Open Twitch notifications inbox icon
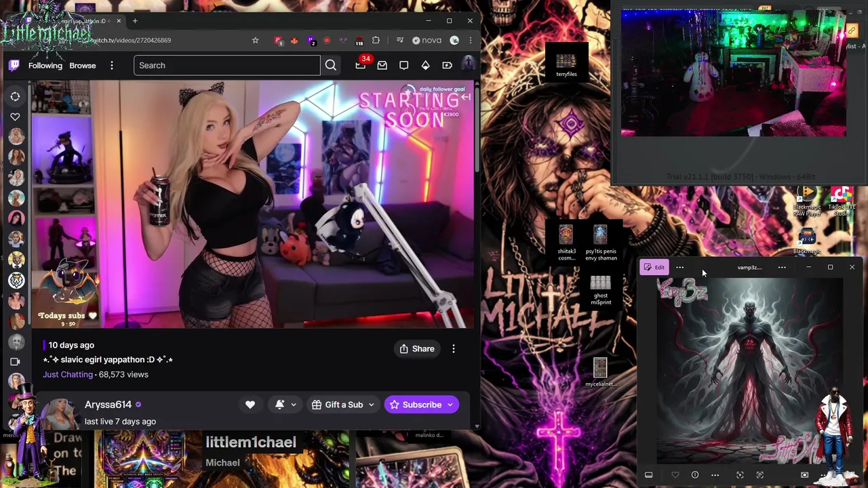The width and height of the screenshot is (868, 488). tap(382, 65)
